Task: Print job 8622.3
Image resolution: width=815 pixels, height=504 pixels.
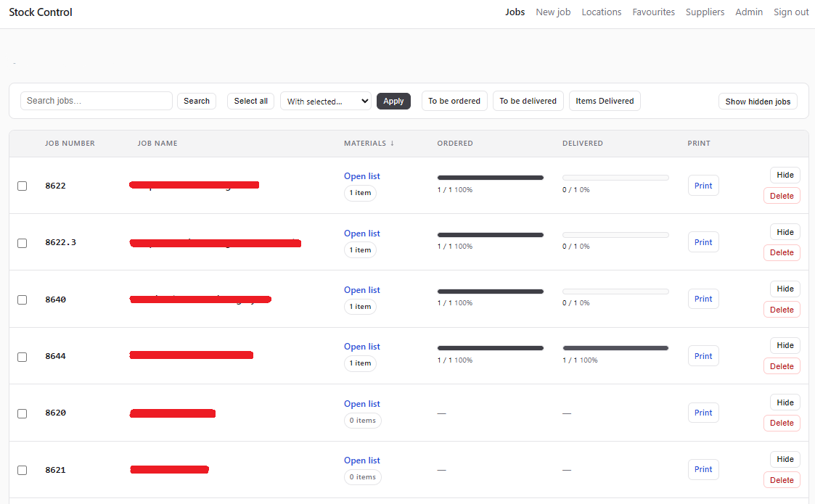Action: 703,242
